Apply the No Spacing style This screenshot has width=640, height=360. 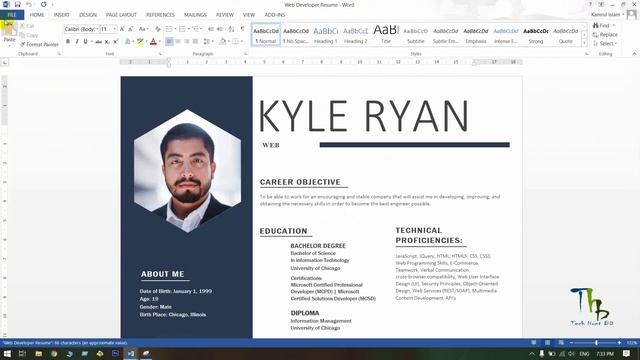pos(296,35)
